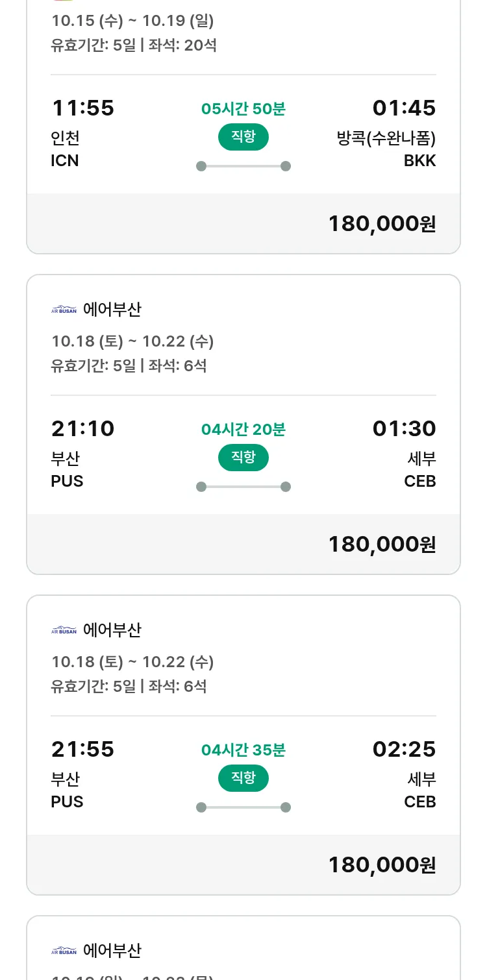Tap 유효기간: 5일 | 좌석: 20석 info line
487x980 pixels.
pyautogui.click(x=134, y=45)
